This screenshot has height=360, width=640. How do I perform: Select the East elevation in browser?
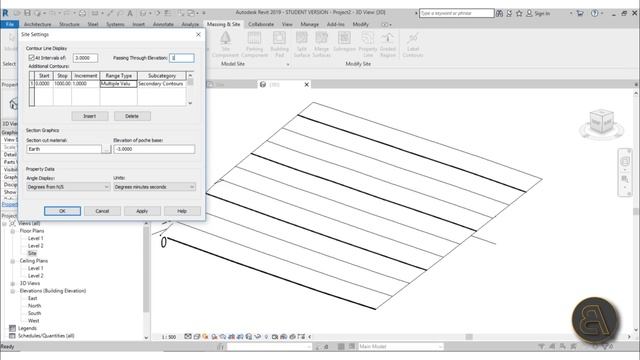33,298
